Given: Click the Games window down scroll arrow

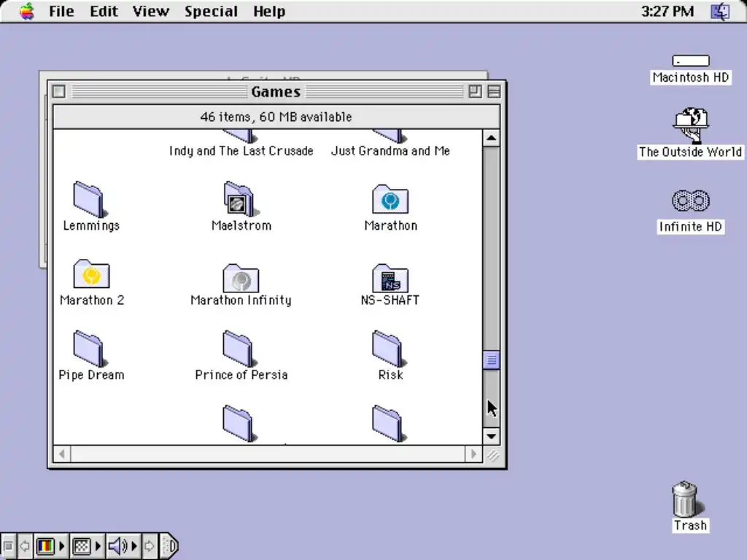Looking at the screenshot, I should click(x=491, y=436).
